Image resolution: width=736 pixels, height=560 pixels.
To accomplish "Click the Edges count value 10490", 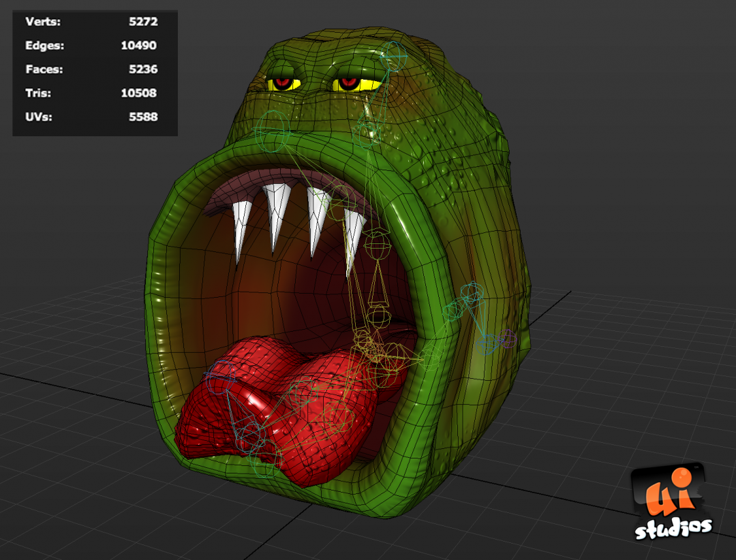I will (141, 45).
